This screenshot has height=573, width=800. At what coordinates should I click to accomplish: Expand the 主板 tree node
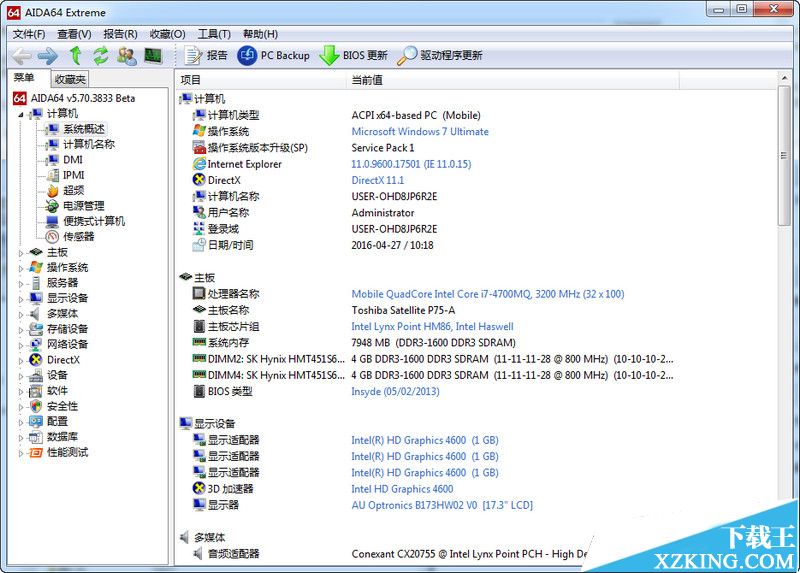21,253
